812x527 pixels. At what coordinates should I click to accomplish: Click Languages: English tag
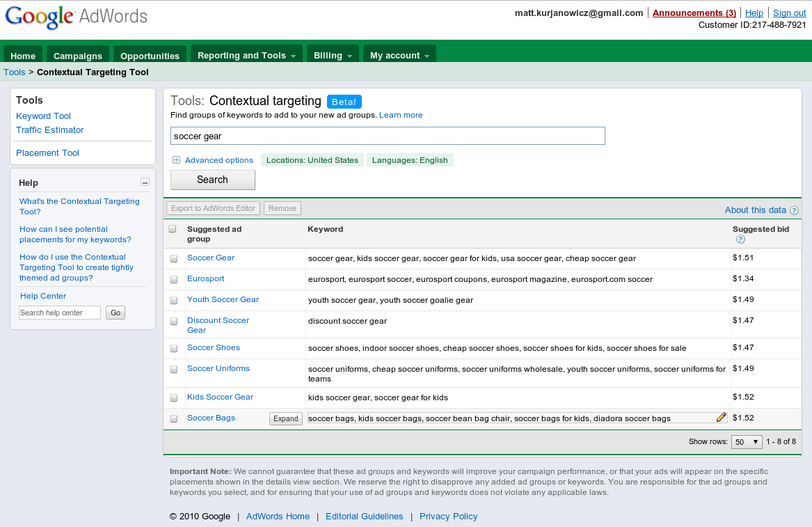click(410, 160)
